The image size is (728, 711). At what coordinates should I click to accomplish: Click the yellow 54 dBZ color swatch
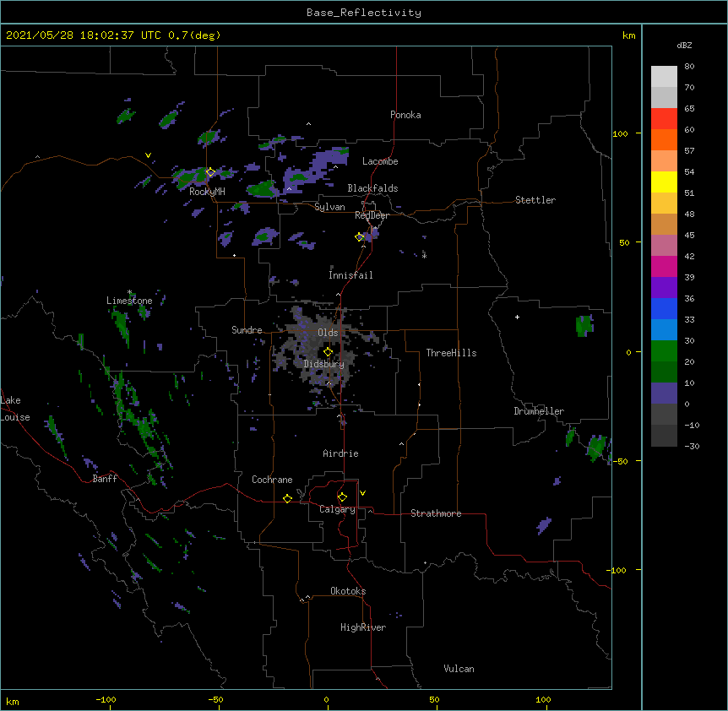(x=664, y=182)
